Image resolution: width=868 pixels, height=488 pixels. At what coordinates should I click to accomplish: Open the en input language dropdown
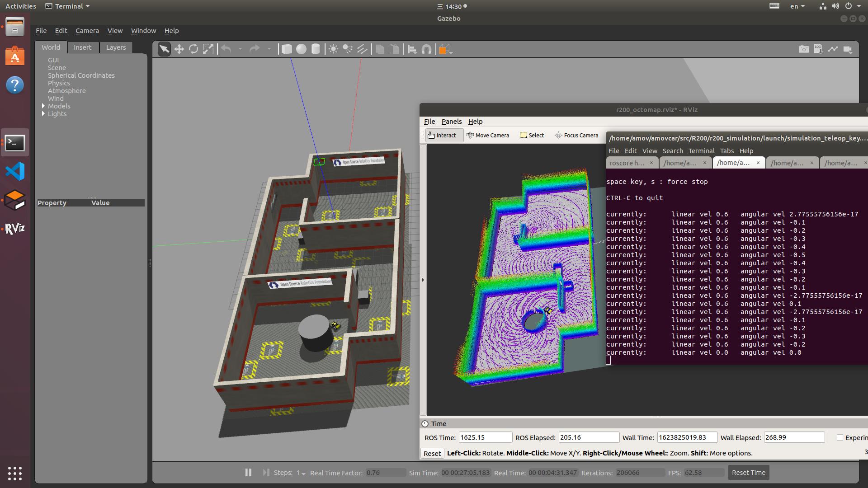pyautogui.click(x=797, y=6)
